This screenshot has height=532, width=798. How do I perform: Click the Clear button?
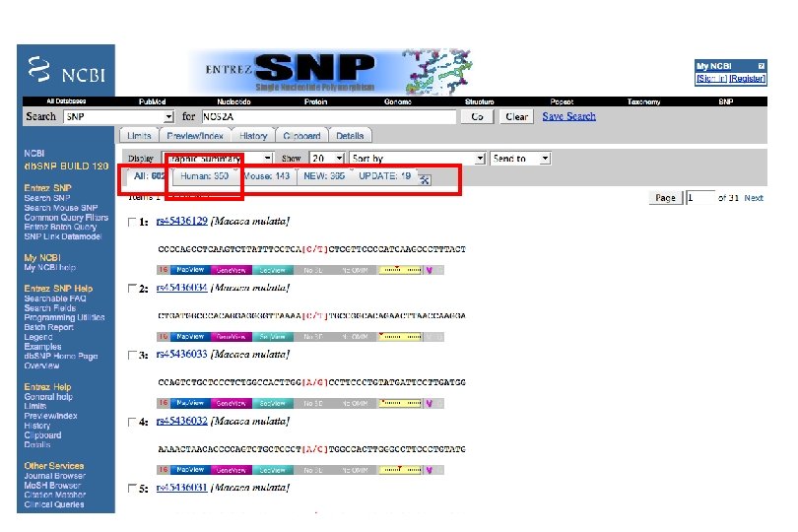[x=516, y=116]
